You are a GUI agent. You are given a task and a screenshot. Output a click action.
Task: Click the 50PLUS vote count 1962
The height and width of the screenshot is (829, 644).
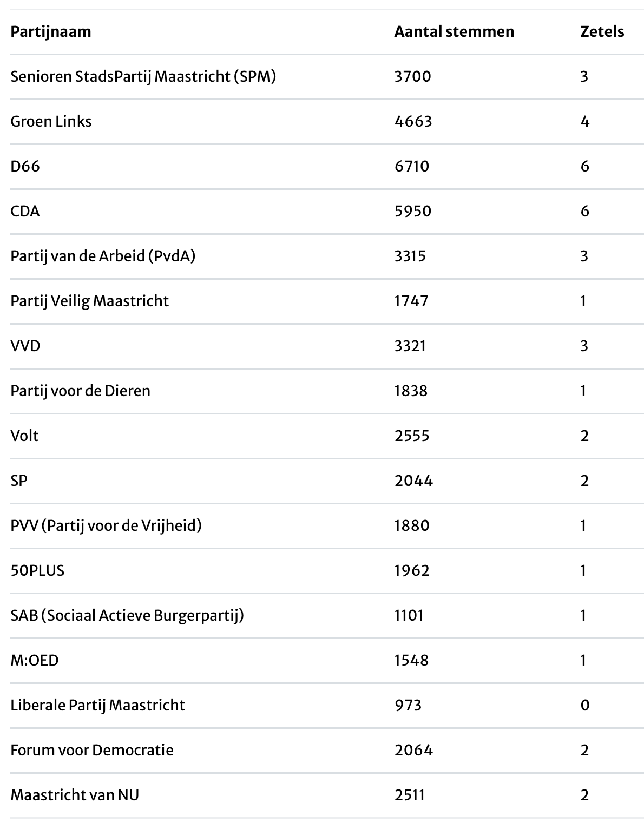click(411, 570)
